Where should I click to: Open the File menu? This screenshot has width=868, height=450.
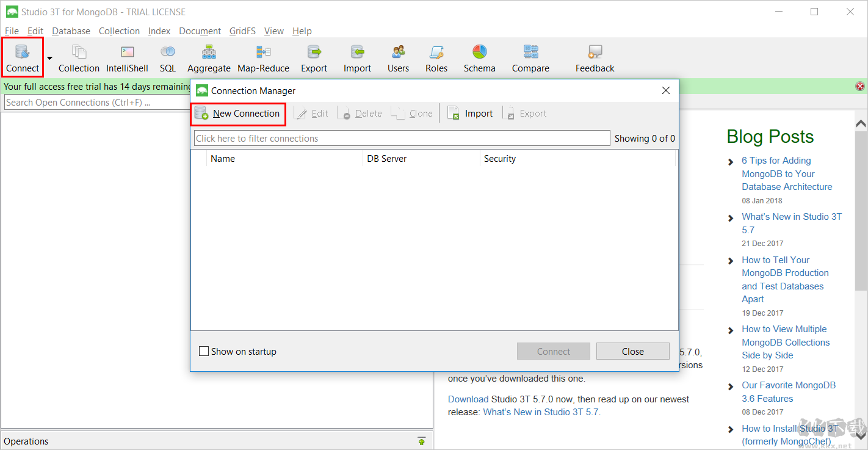point(12,31)
